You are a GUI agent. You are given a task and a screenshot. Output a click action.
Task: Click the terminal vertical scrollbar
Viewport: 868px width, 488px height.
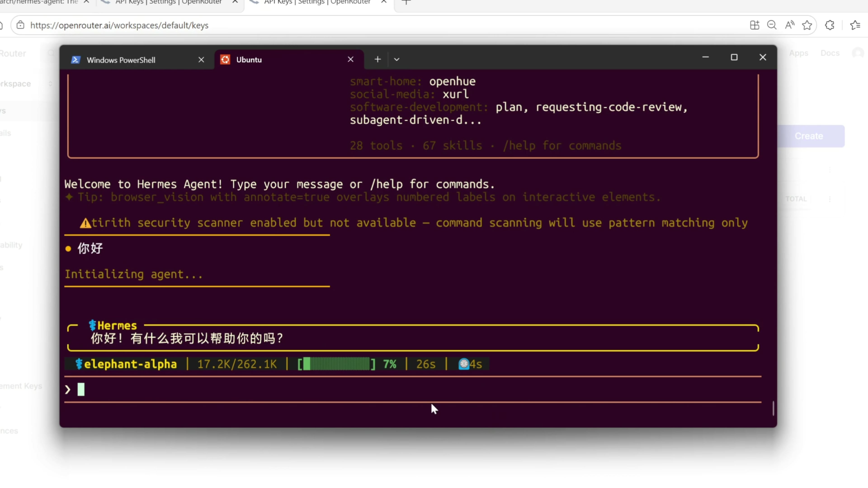coord(773,408)
